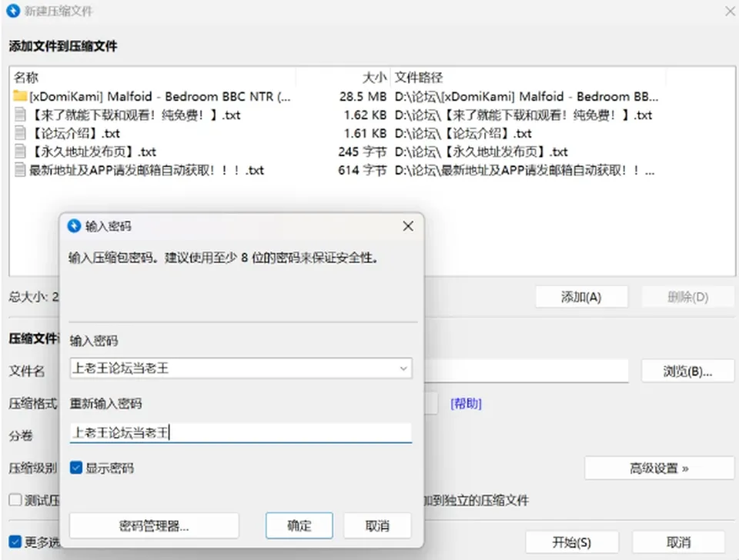739x560 pixels.
Task: Open 密码管理器...
Action: click(x=154, y=525)
